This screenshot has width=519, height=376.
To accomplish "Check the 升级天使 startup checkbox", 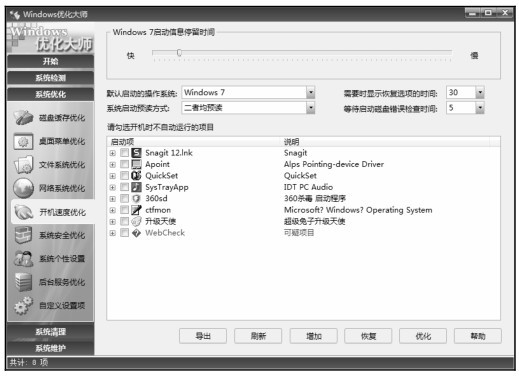I will click(x=124, y=221).
